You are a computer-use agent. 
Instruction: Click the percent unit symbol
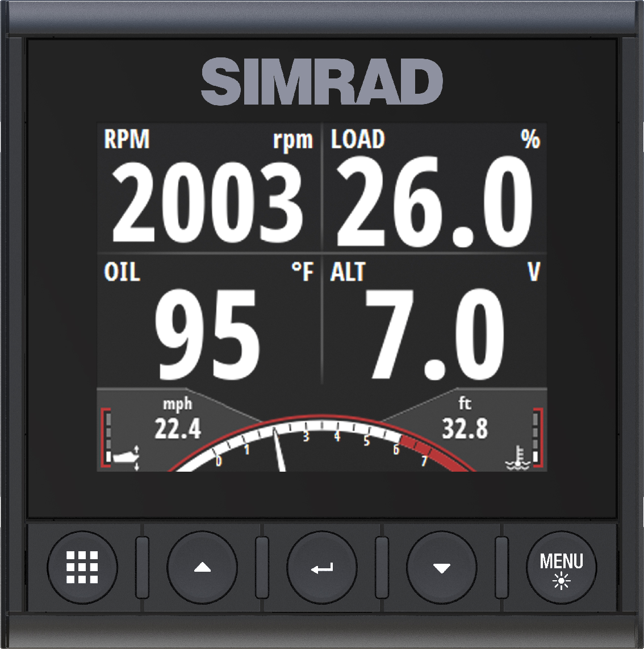(530, 139)
